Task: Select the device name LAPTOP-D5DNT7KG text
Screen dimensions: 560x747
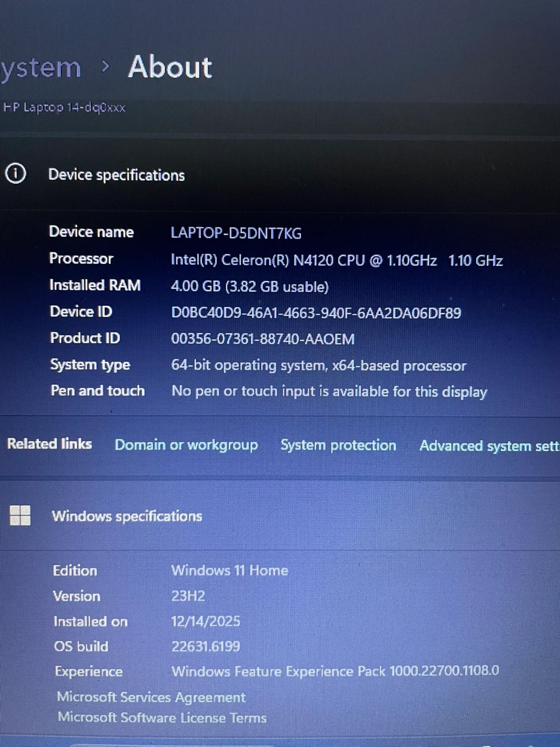Action: tap(236, 233)
